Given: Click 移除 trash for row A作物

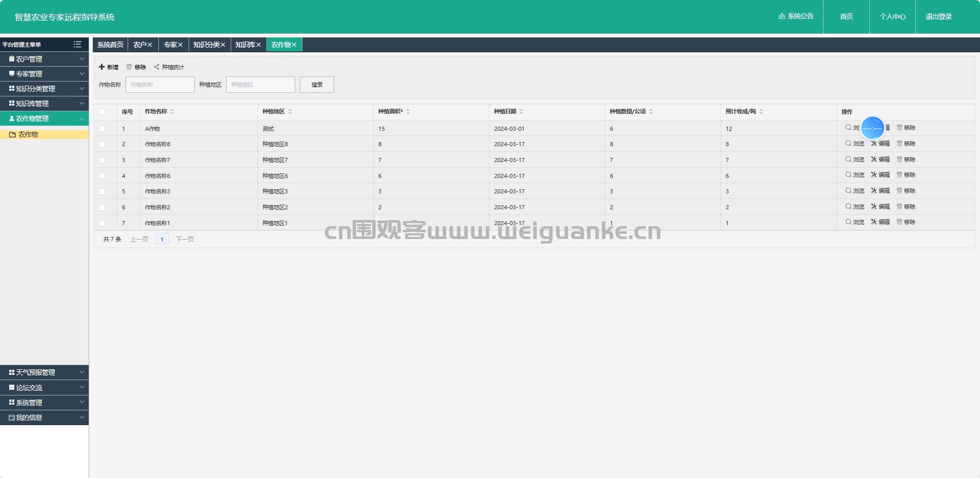Looking at the screenshot, I should (x=906, y=128).
